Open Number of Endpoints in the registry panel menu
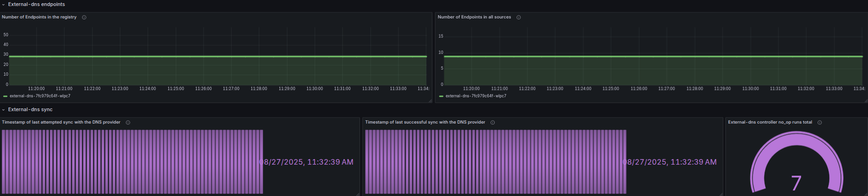Viewport: 868px width, 196px height. pos(39,17)
